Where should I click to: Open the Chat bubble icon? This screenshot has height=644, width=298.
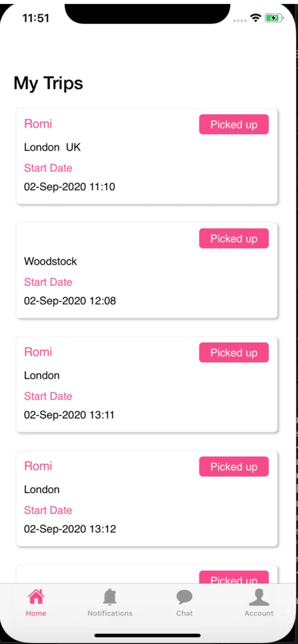pos(184,597)
